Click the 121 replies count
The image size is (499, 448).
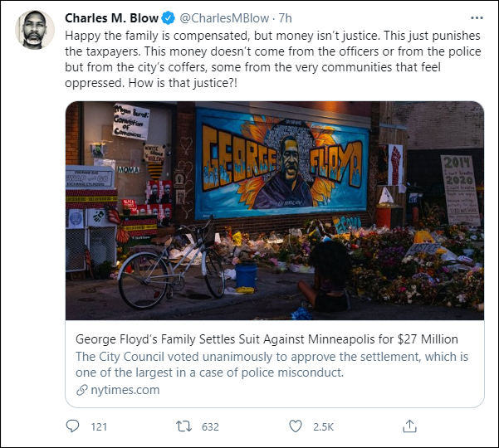tap(99, 426)
